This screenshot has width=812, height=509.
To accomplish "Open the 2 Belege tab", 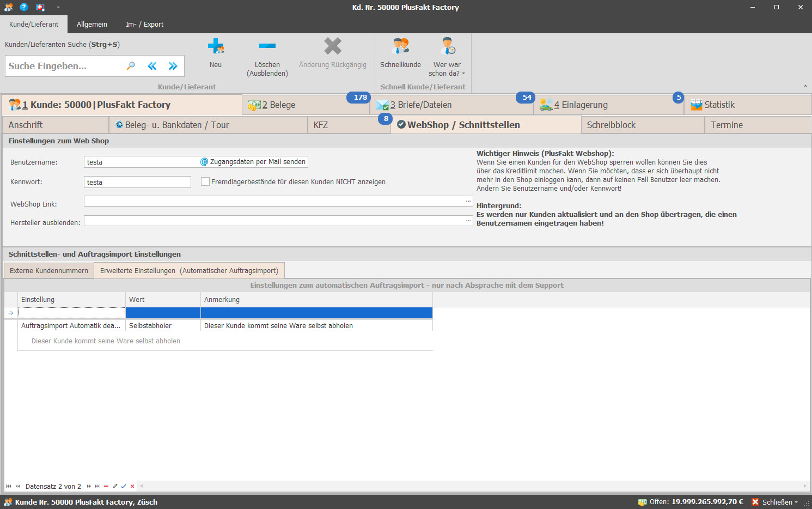I will [x=305, y=105].
